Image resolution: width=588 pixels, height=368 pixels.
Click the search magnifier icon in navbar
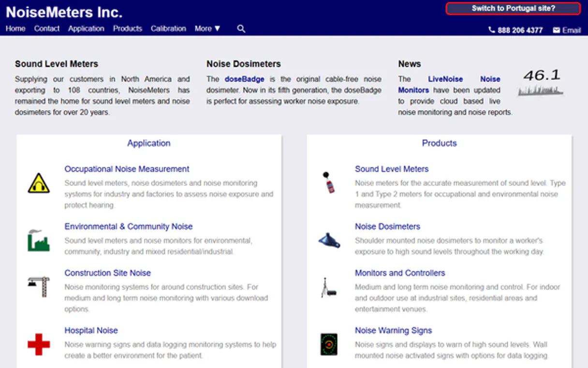point(241,29)
